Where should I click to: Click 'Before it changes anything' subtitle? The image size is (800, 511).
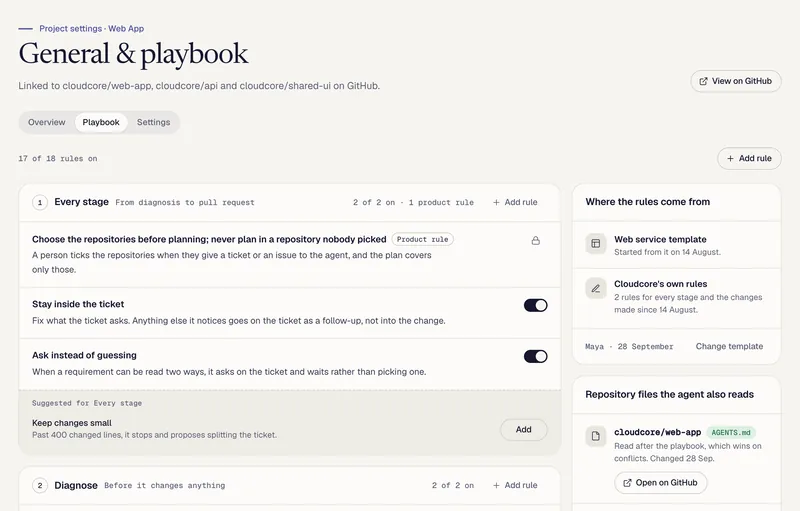(165, 486)
